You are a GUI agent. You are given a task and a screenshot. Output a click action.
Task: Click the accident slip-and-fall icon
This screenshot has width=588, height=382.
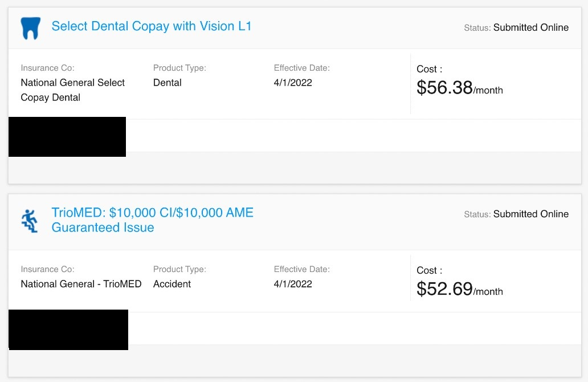pyautogui.click(x=29, y=221)
